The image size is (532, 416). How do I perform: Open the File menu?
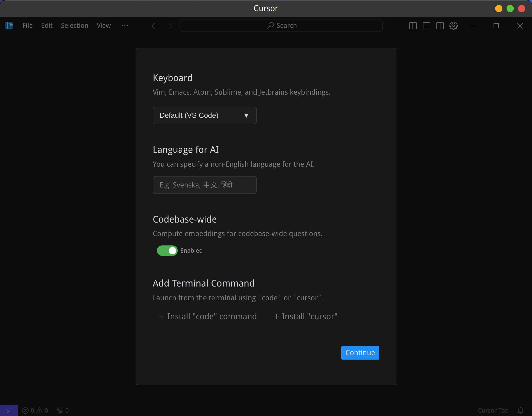coord(28,26)
